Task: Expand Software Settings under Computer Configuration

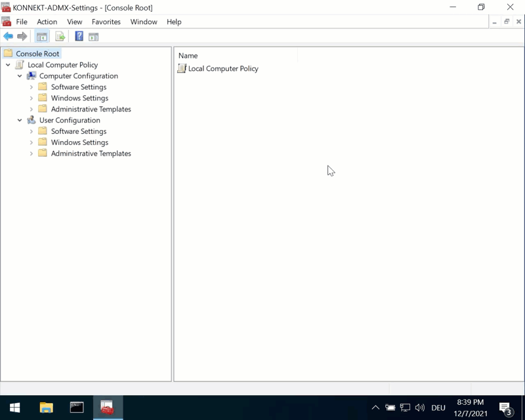Action: pyautogui.click(x=31, y=87)
